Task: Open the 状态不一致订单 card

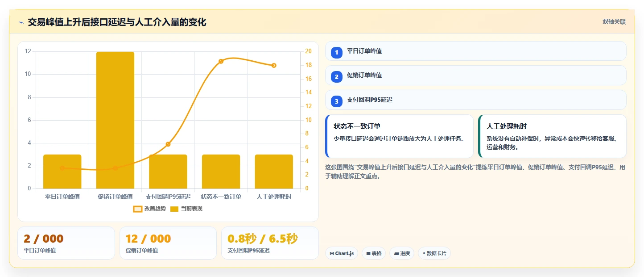Action: 399,136
